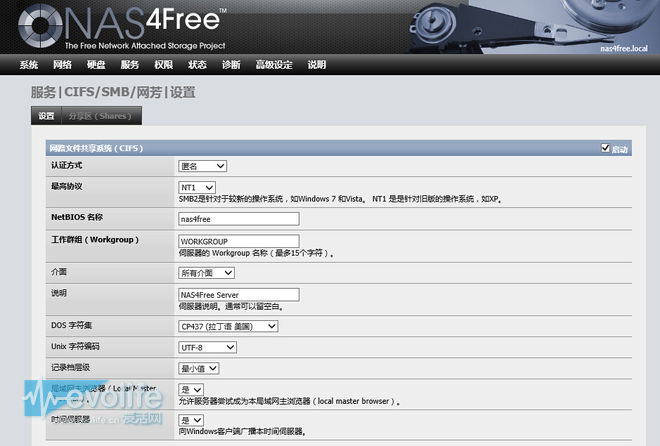Open the 介面 dropdown

[x=206, y=273]
